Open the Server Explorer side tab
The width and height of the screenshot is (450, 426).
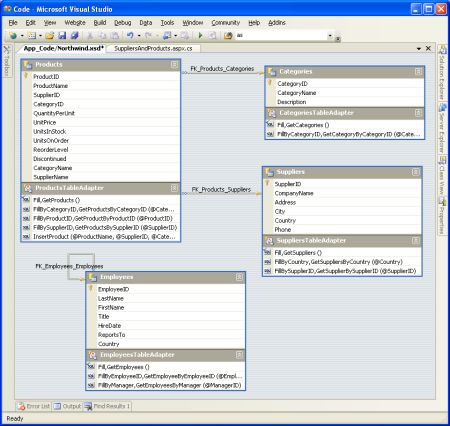442,128
